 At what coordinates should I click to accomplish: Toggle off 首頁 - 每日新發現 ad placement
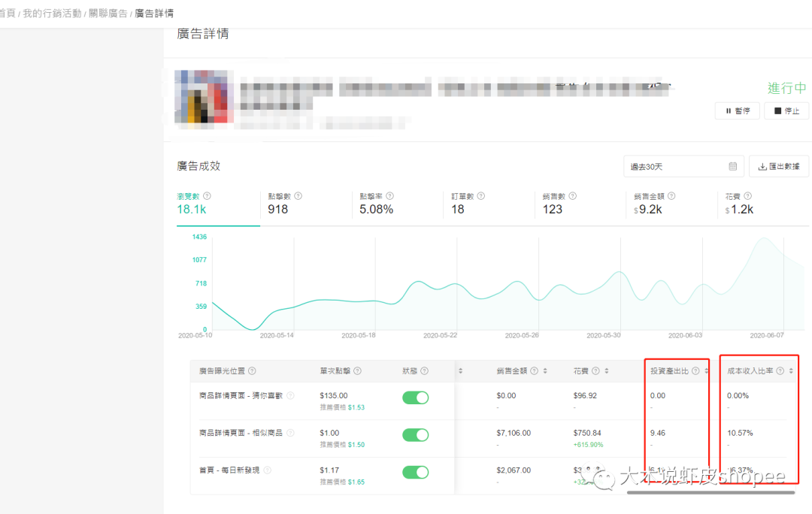[415, 472]
